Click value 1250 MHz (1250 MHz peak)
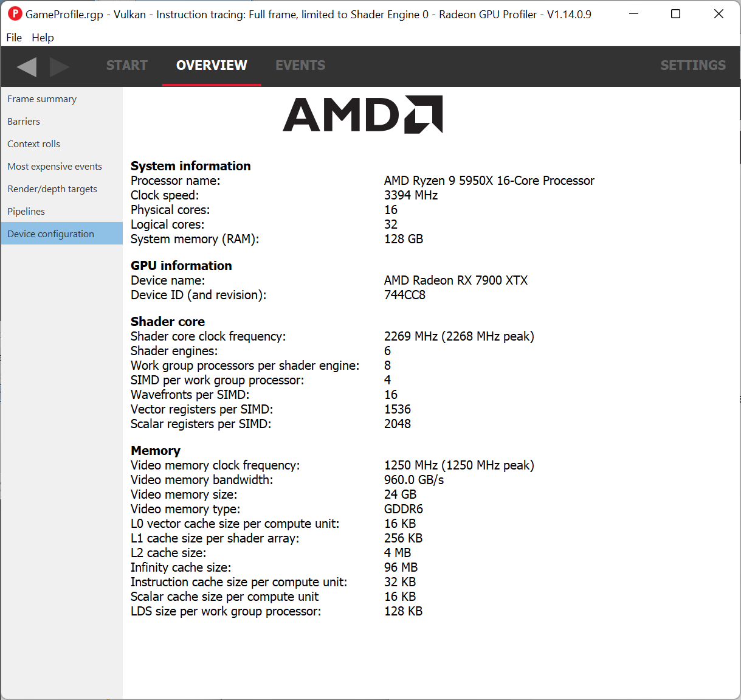Image resolution: width=741 pixels, height=700 pixels. click(x=459, y=465)
